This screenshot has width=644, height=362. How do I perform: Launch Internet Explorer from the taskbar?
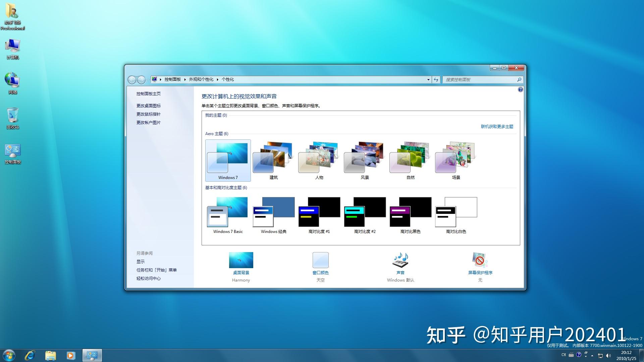[x=30, y=355]
